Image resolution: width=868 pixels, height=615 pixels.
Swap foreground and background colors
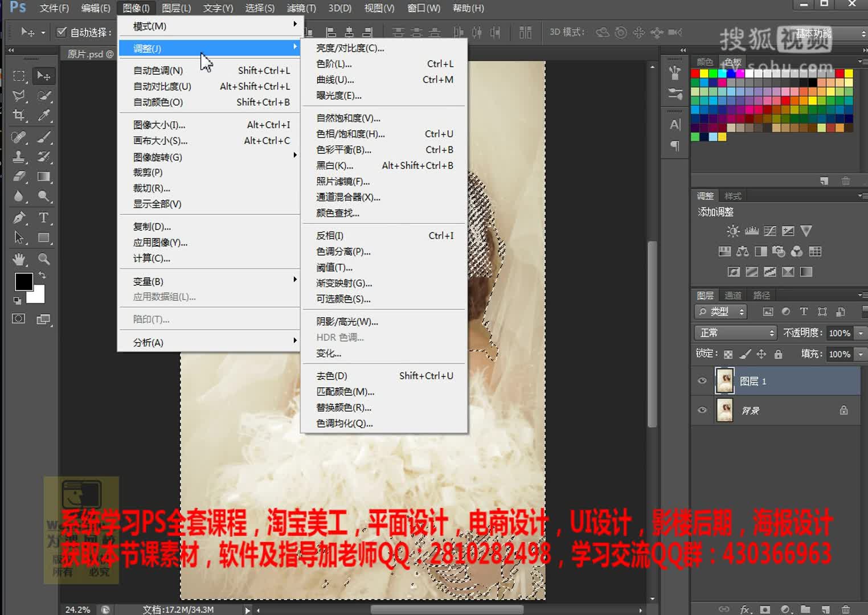click(42, 276)
